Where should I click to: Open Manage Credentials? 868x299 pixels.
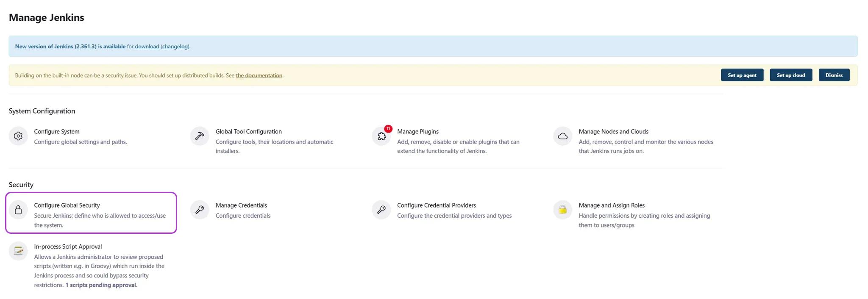tap(241, 205)
